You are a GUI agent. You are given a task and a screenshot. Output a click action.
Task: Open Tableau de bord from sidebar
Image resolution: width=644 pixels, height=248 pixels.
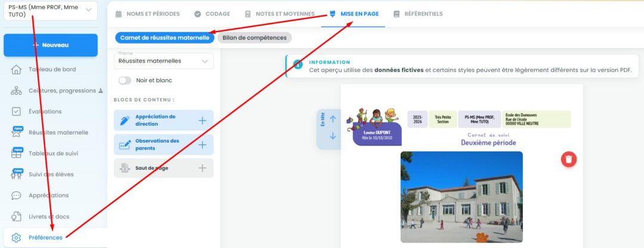(52, 69)
